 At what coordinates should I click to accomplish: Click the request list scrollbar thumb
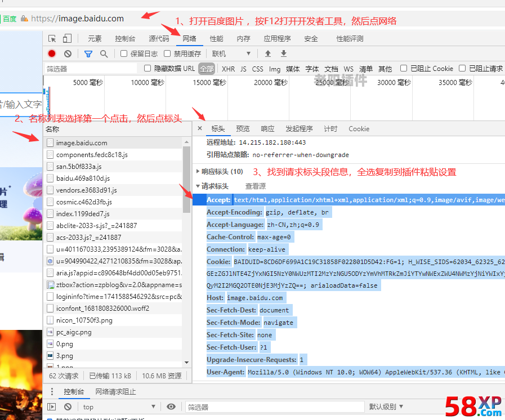[x=186, y=180]
